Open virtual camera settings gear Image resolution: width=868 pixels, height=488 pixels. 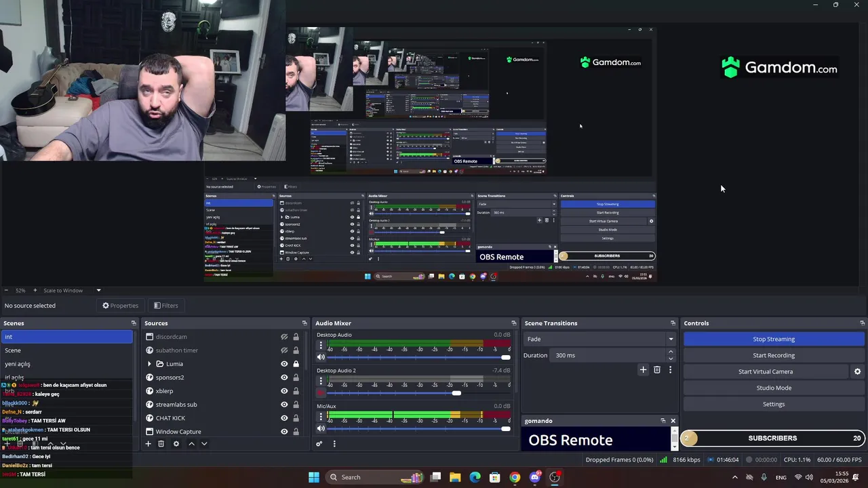coord(857,371)
